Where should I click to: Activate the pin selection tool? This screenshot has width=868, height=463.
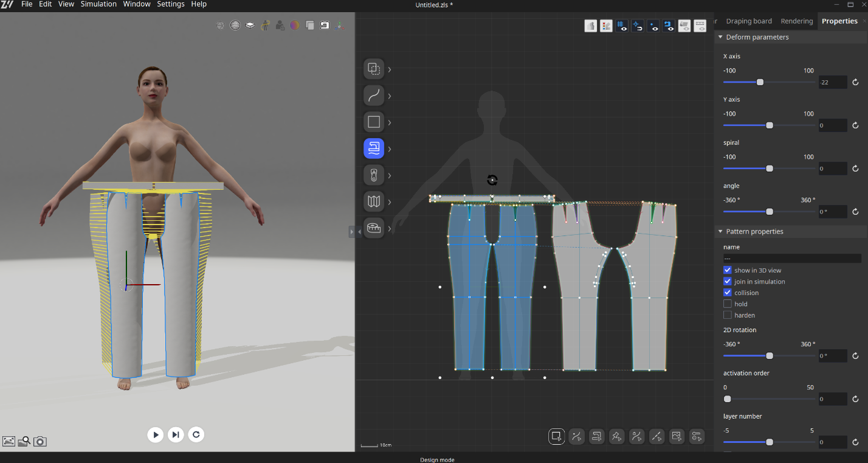pyautogui.click(x=616, y=436)
